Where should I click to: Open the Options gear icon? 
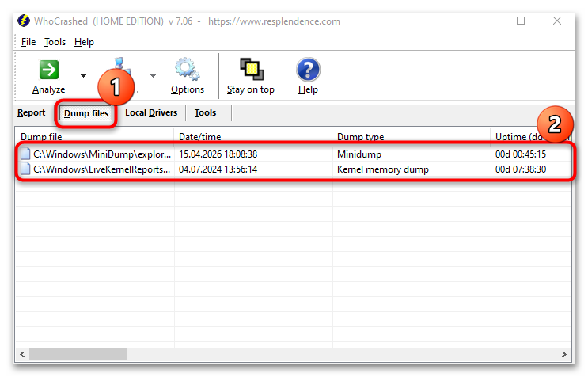coord(187,69)
